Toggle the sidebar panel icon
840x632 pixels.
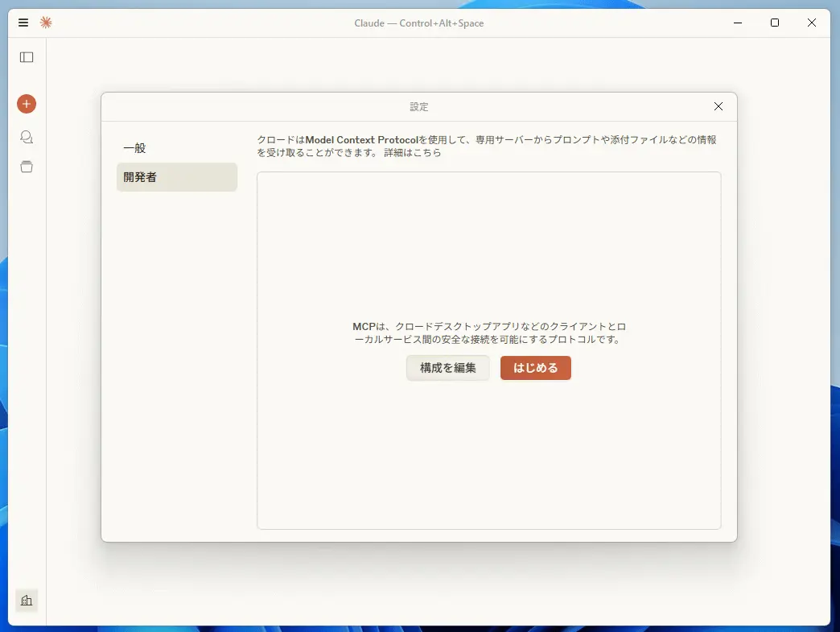(27, 56)
